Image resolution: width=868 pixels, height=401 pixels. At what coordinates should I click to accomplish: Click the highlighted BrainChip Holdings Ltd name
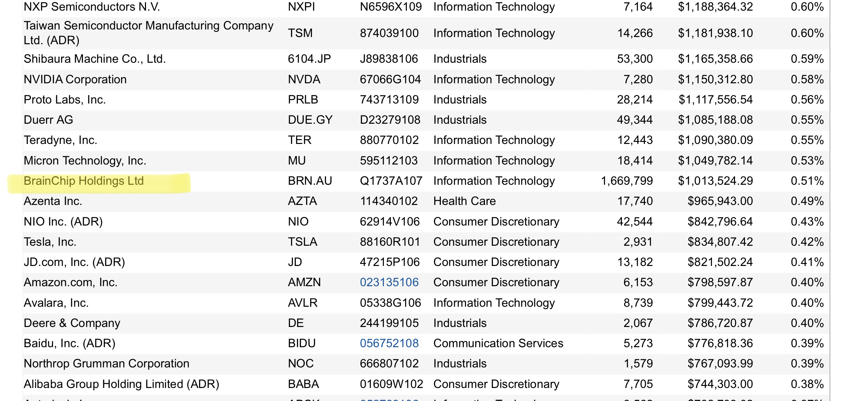tap(84, 181)
